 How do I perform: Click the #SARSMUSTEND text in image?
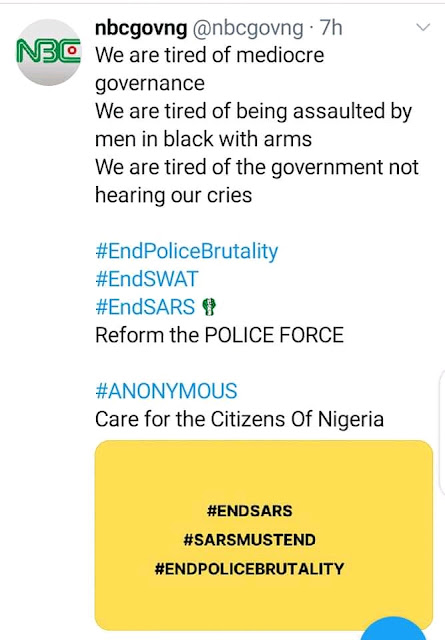point(249,540)
